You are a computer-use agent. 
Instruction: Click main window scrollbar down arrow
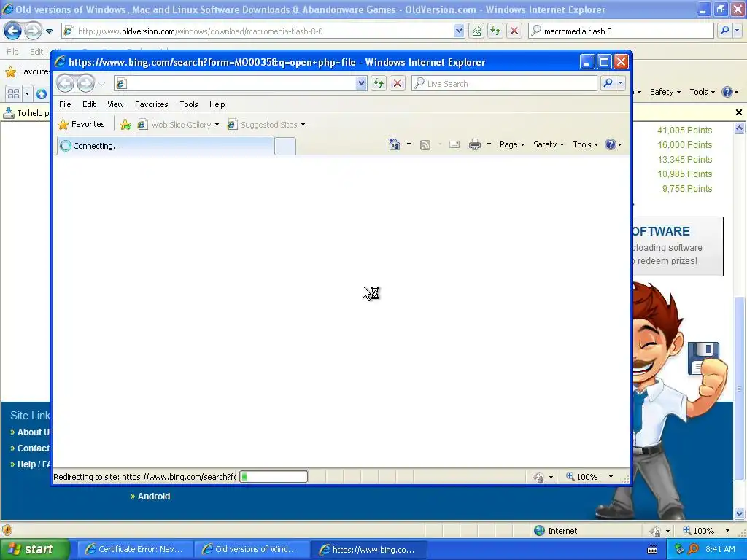(x=740, y=513)
